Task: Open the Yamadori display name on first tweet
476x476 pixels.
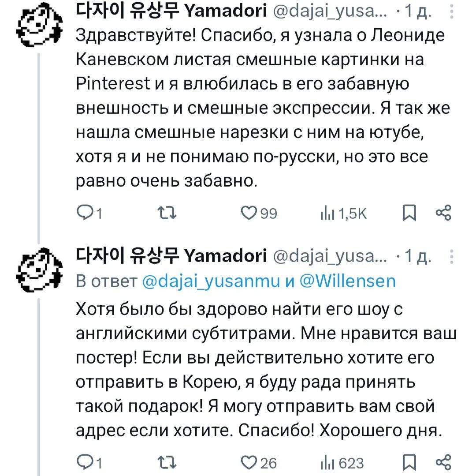Action: (x=171, y=11)
